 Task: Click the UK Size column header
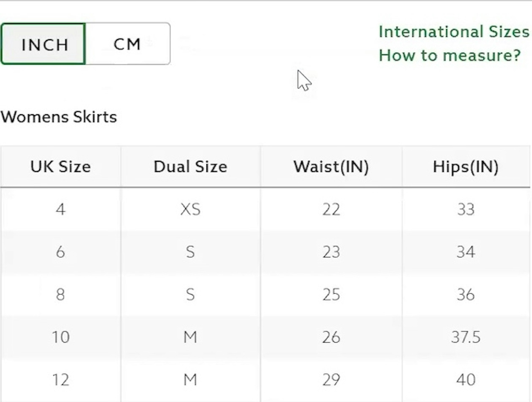click(x=61, y=166)
